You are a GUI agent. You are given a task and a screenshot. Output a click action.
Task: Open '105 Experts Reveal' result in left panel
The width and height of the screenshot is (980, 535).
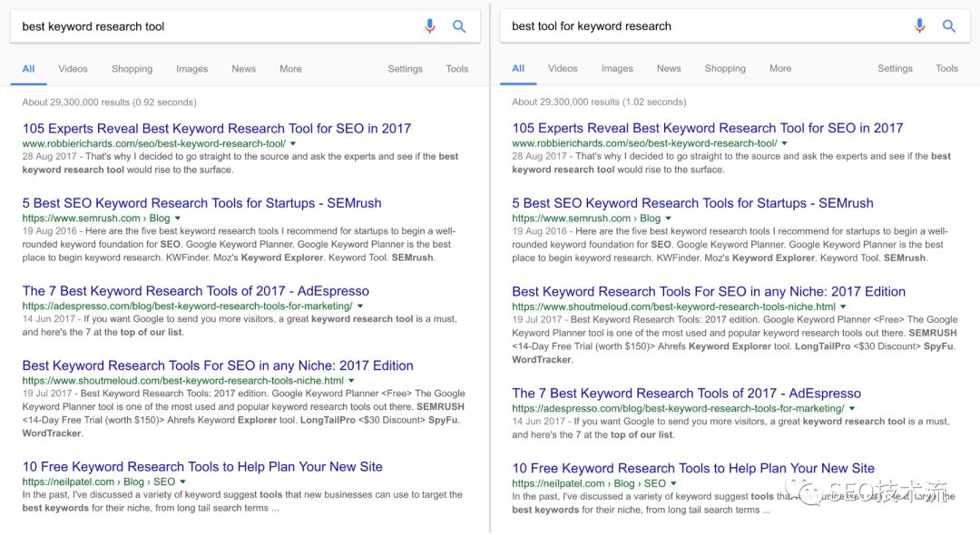point(216,129)
